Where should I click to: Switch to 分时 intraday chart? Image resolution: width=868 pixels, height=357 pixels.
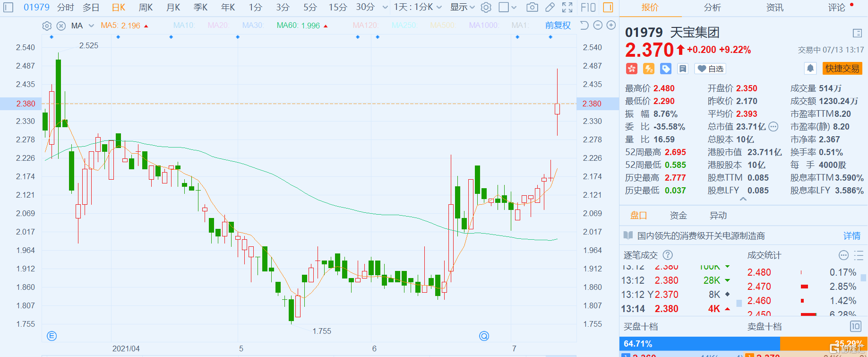click(66, 7)
